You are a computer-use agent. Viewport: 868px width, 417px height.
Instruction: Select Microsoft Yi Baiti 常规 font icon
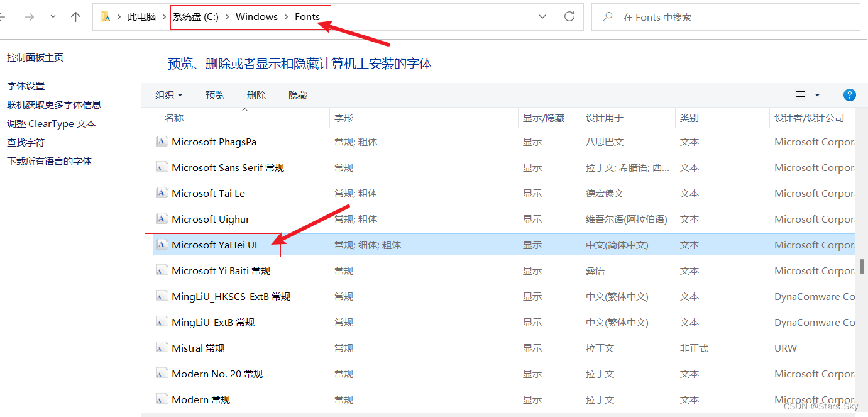click(x=162, y=270)
